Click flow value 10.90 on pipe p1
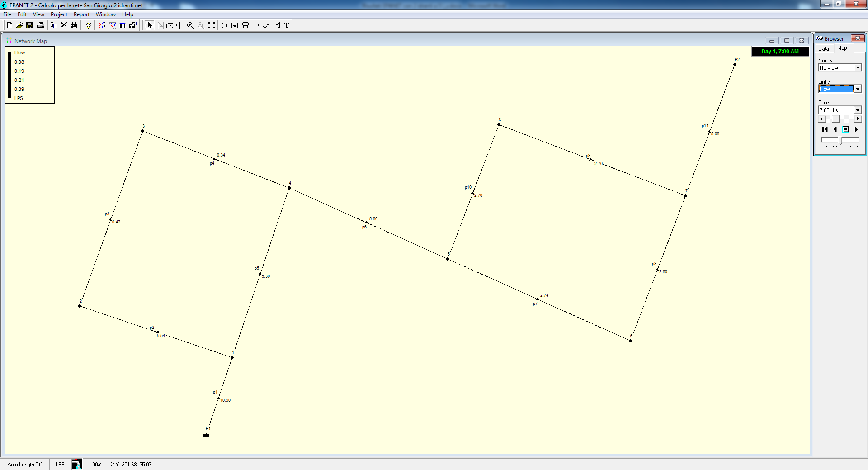Viewport: 868px width, 470px height. click(x=226, y=400)
